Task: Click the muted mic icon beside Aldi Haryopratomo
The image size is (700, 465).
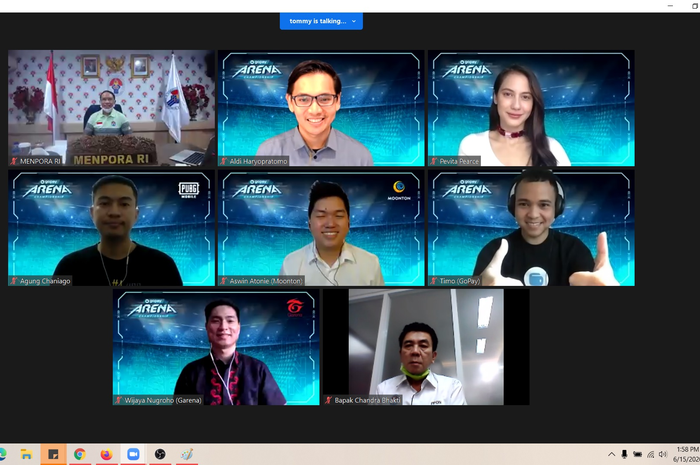Action: (224, 161)
